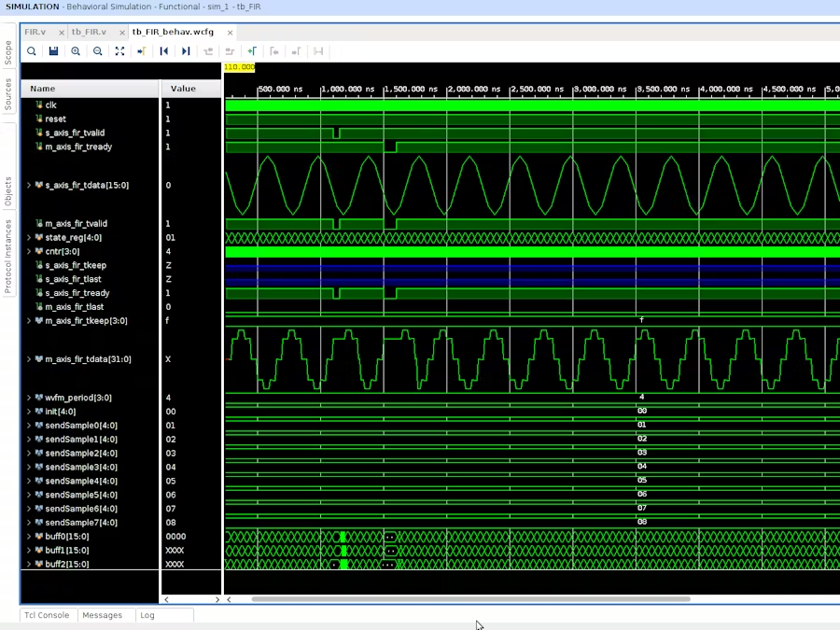840x630 pixels.
Task: Add a marker to the waveform
Action: [x=252, y=51]
